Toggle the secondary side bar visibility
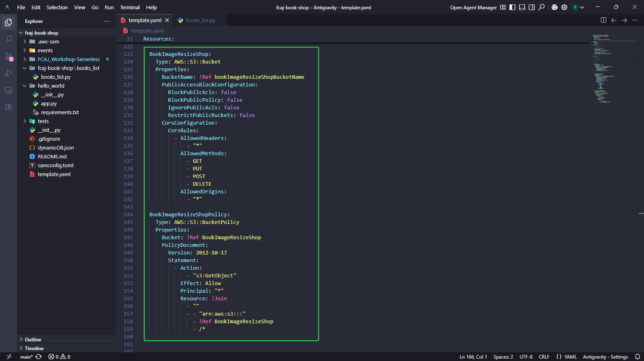644x361 pixels. point(532,7)
